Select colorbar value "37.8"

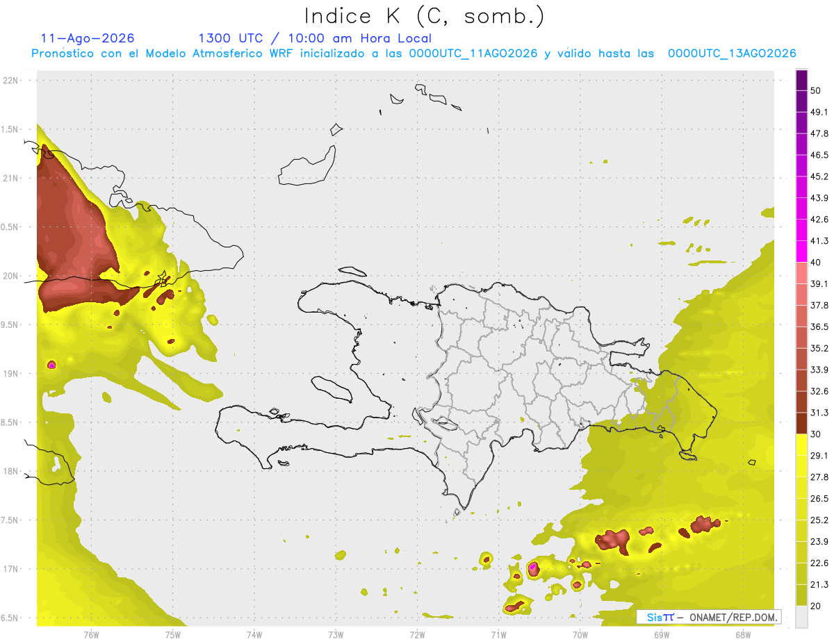pos(819,305)
